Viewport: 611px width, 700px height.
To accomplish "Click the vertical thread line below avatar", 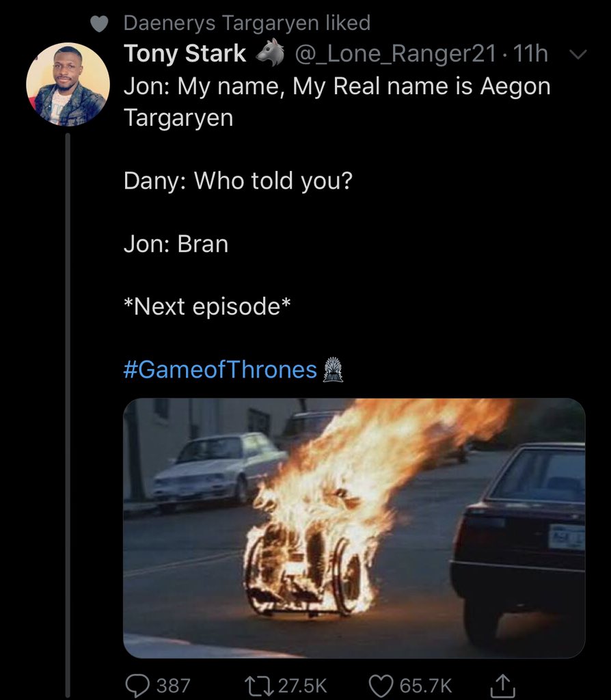I will (68, 415).
